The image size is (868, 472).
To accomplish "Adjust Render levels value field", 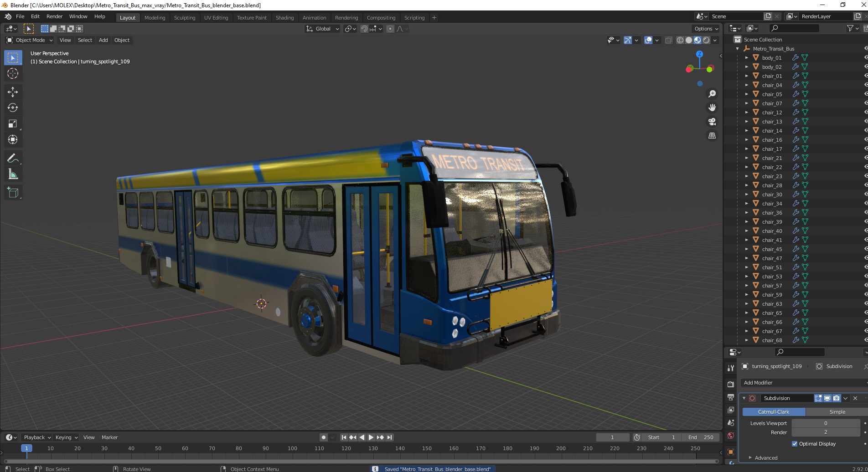I will click(x=826, y=432).
